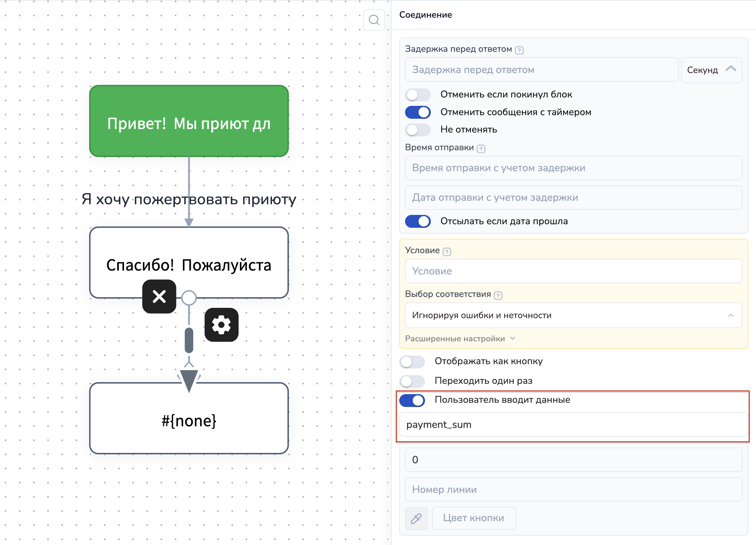Image resolution: width=756 pixels, height=545 pixels.
Task: Click help icon next to Время отправки
Action: (x=481, y=149)
